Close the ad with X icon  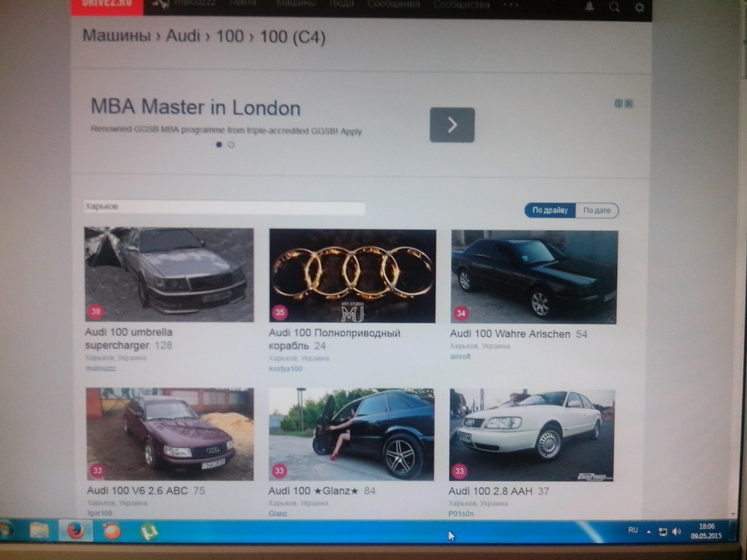[629, 103]
